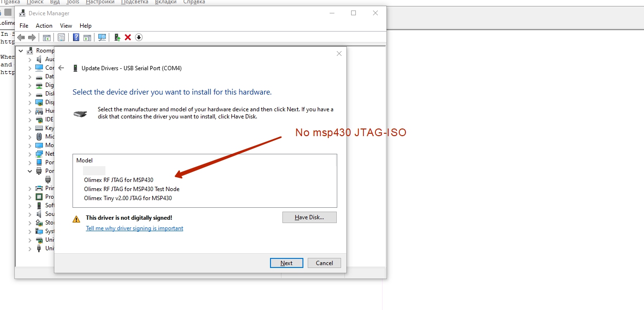This screenshot has width=644, height=310.
Task: Click the Scan for hardware changes toolbar icon
Action: pyautogui.click(x=102, y=37)
